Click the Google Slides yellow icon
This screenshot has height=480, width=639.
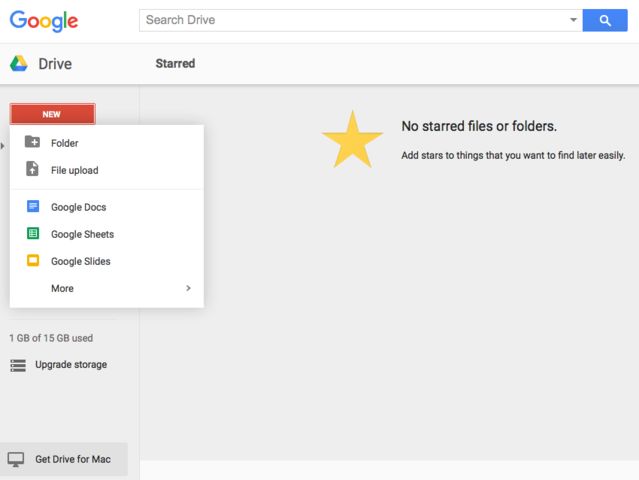(33, 260)
